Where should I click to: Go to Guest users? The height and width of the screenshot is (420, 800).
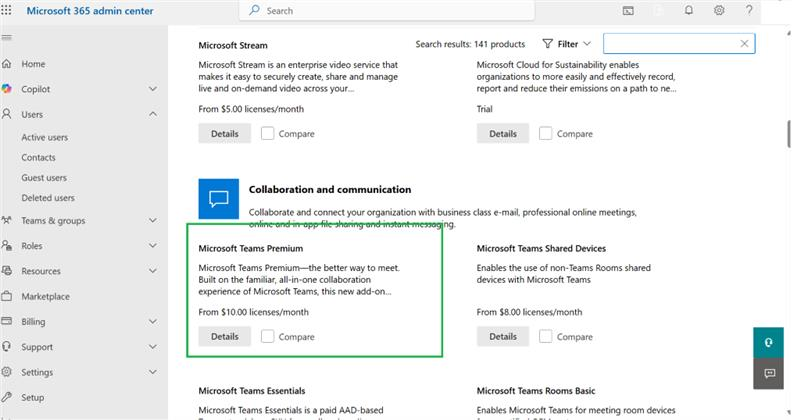click(44, 178)
